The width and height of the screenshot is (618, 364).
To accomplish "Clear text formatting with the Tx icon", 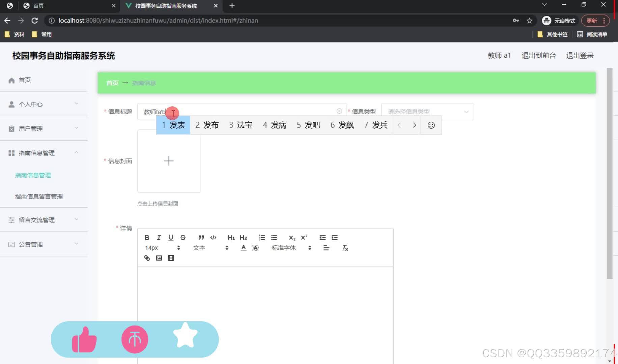I will (345, 248).
